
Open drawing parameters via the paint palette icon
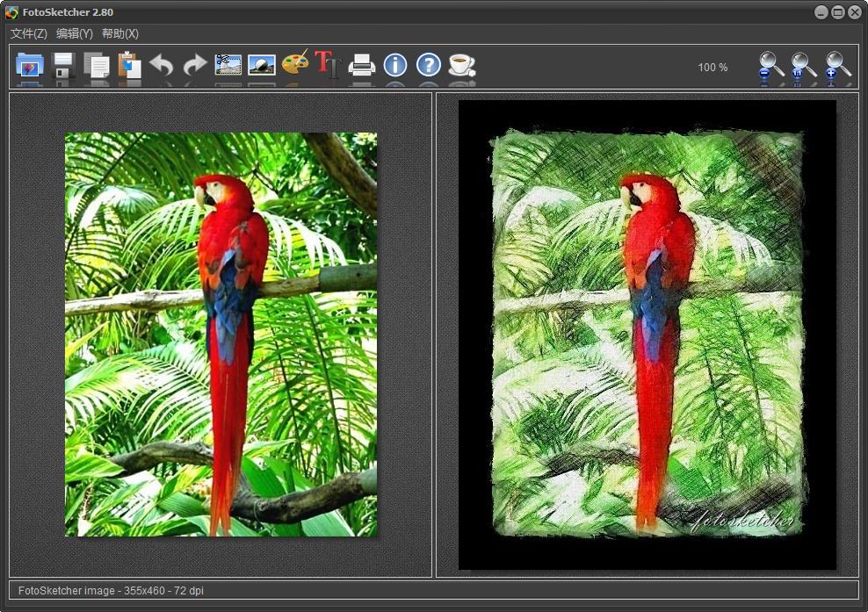pos(295,65)
